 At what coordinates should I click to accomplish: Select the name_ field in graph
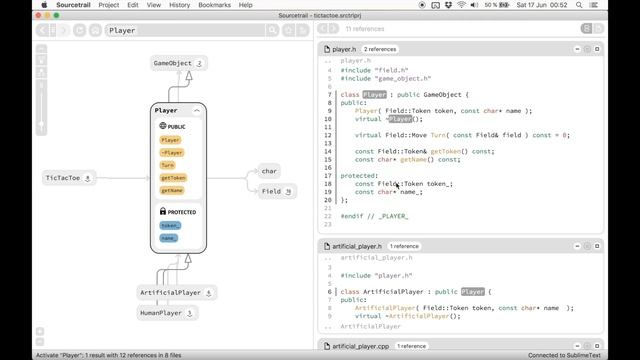[169, 238]
